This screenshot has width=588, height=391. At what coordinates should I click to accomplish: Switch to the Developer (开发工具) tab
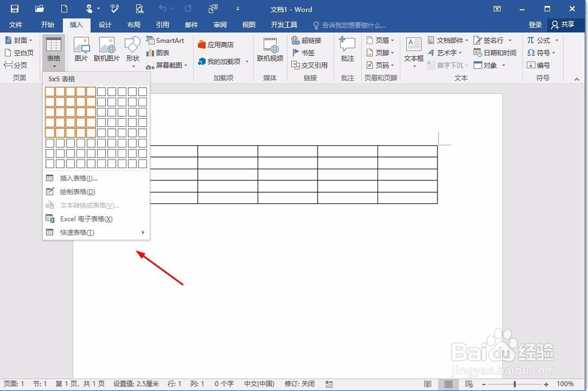284,25
